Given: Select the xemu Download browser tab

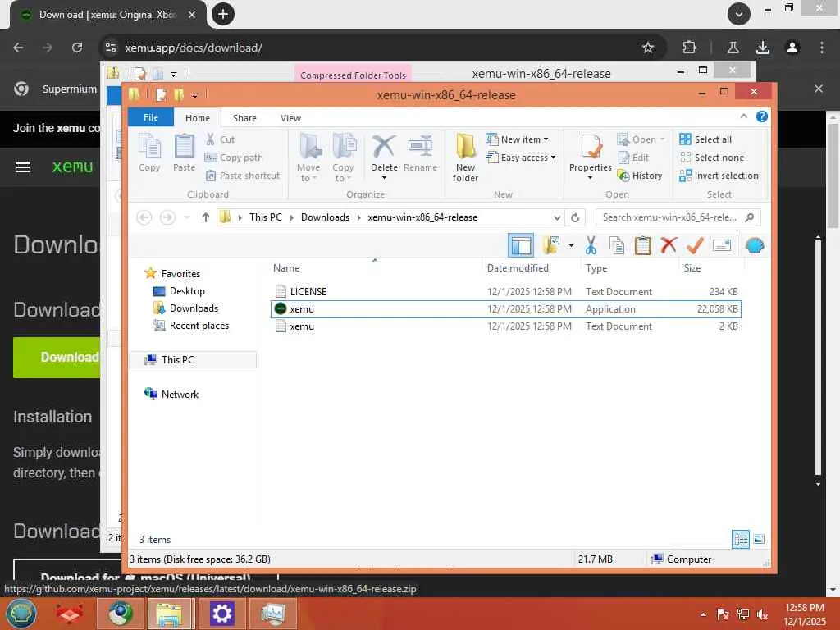Looking at the screenshot, I should click(x=108, y=15).
